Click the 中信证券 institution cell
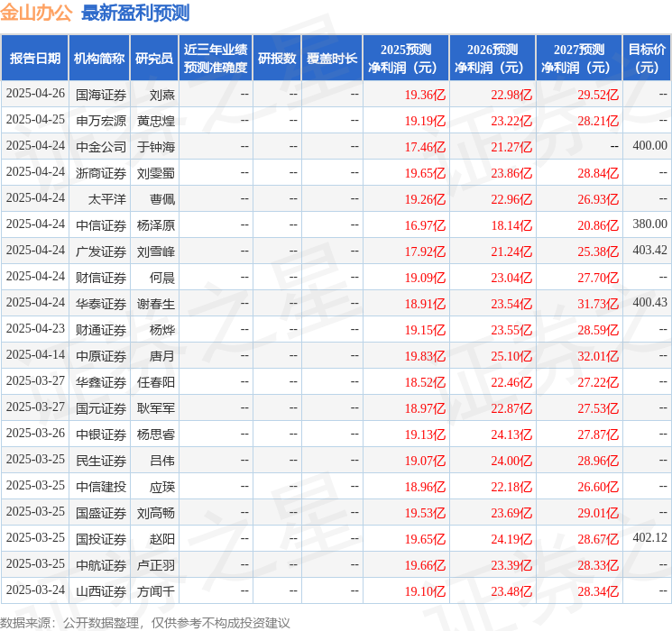The width and height of the screenshot is (672, 631). pyautogui.click(x=101, y=225)
